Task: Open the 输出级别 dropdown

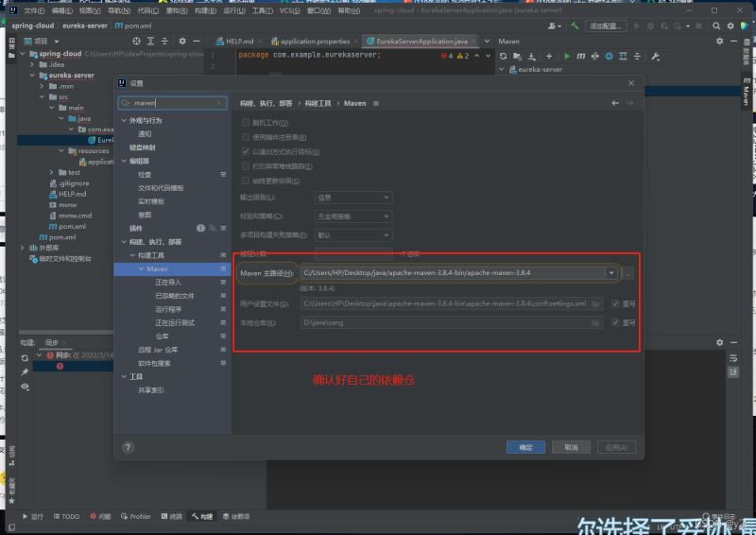Action: [x=353, y=198]
